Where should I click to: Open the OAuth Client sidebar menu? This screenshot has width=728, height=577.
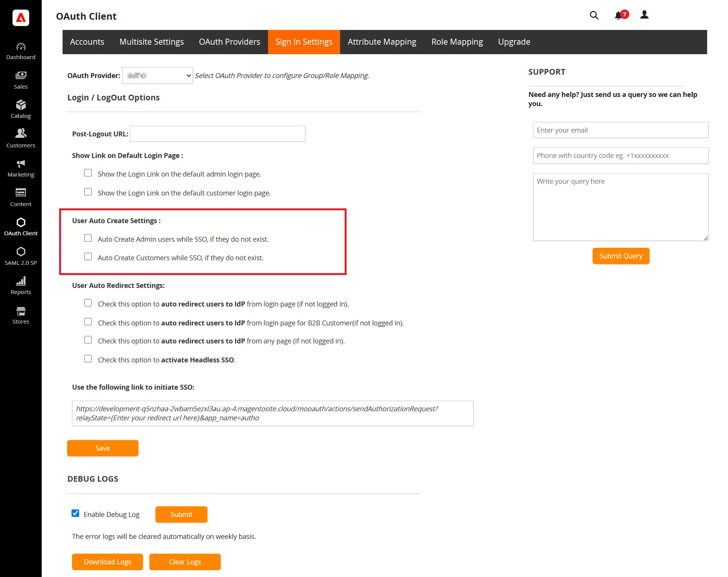[x=21, y=227]
